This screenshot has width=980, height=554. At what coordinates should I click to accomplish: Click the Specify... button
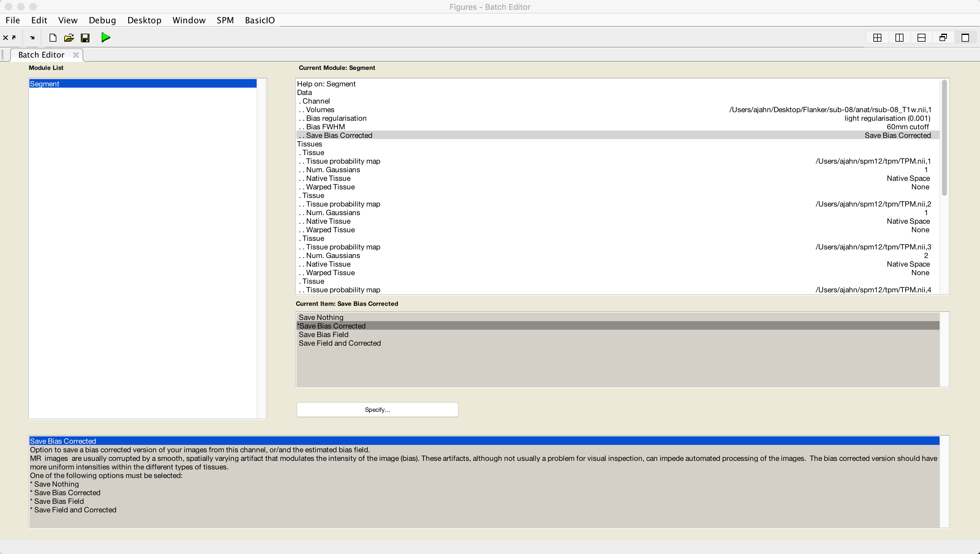(x=377, y=410)
